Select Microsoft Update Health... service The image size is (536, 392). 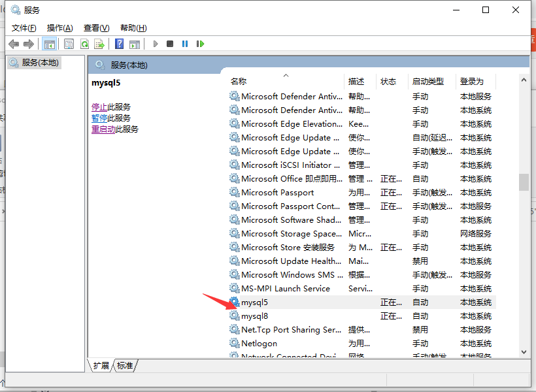point(361,261)
